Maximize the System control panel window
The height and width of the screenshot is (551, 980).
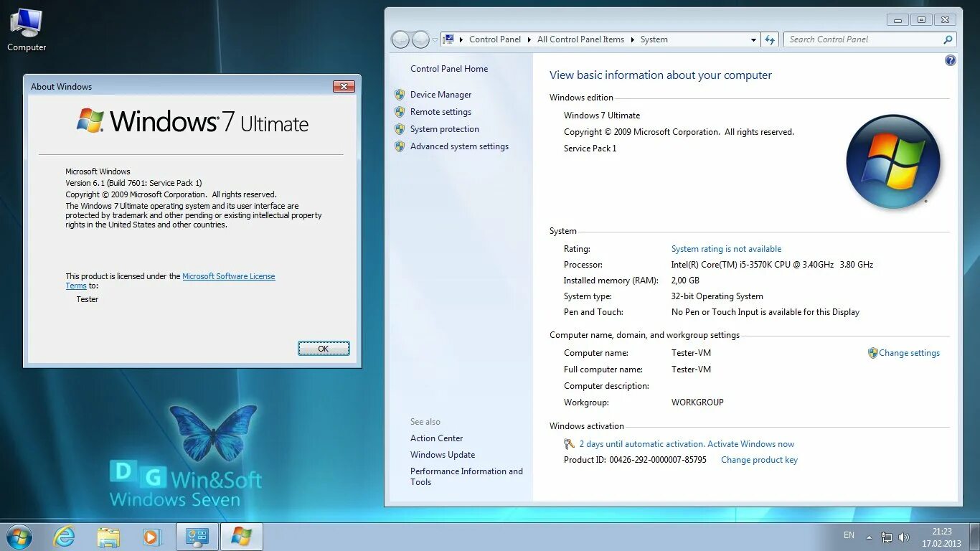tap(923, 20)
